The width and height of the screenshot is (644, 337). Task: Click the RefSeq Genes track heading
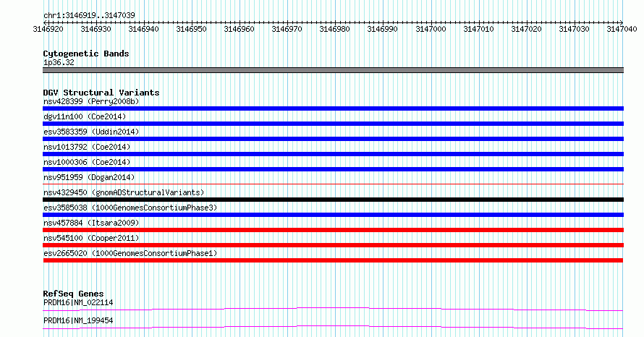click(x=73, y=294)
